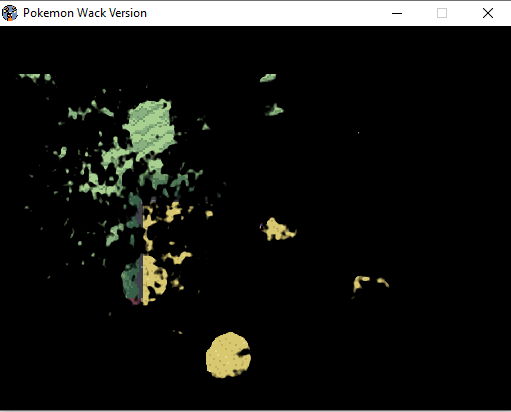The width and height of the screenshot is (511, 412).
Task: Click the dark dot inside the large green blob
Action: [157, 136]
